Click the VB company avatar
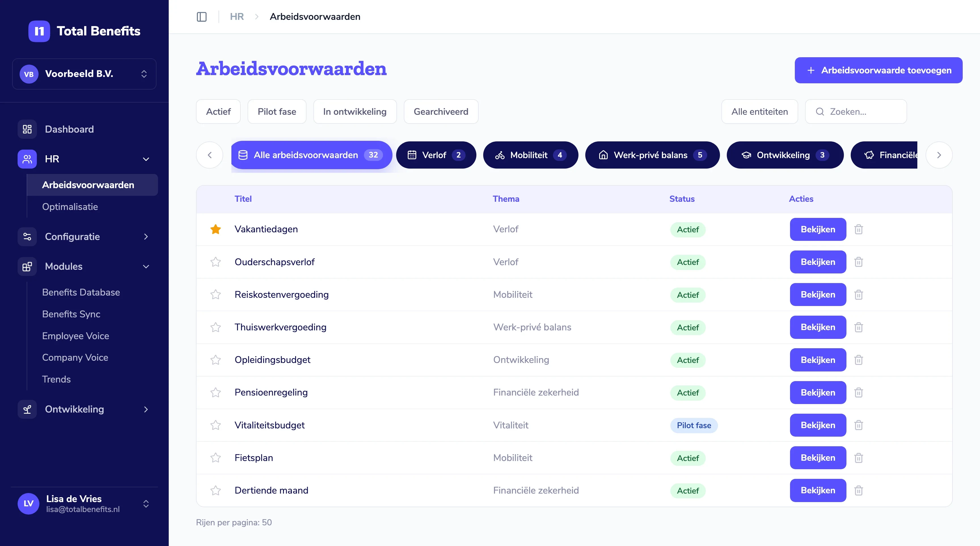980x546 pixels. 29,74
